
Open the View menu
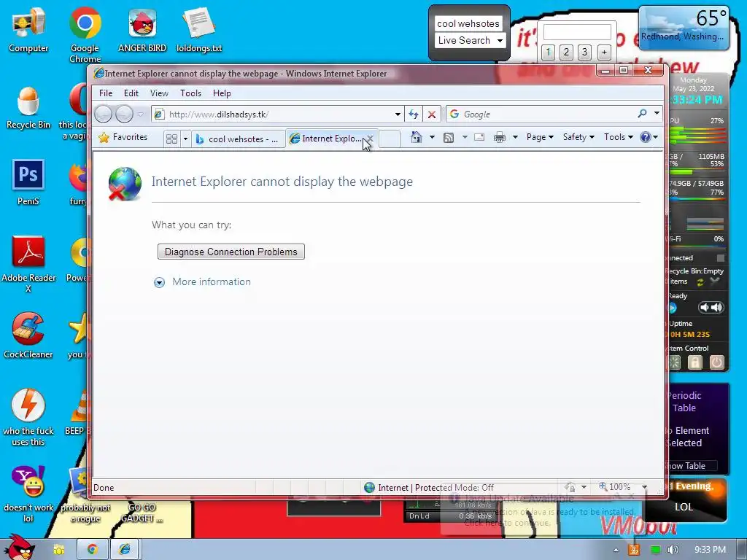(159, 93)
